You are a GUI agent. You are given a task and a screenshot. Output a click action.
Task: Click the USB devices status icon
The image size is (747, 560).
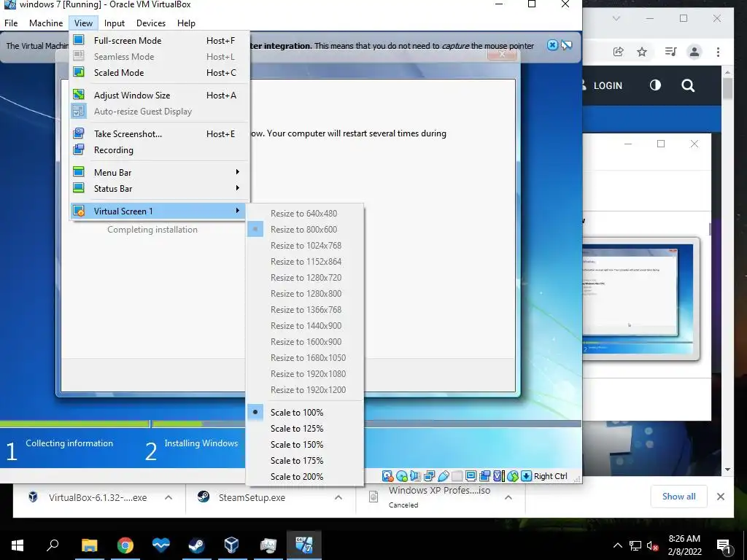443,475
